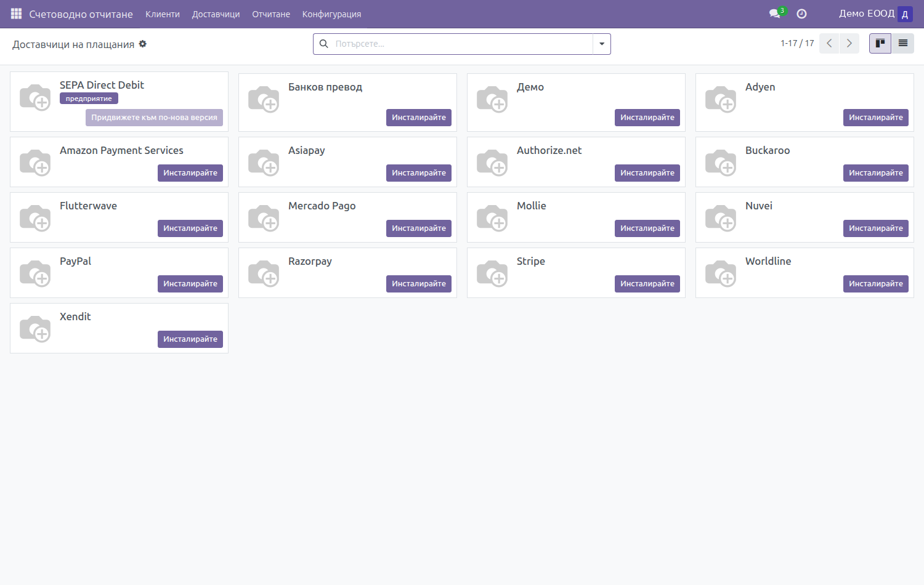Install the Mollie provider

(x=647, y=228)
